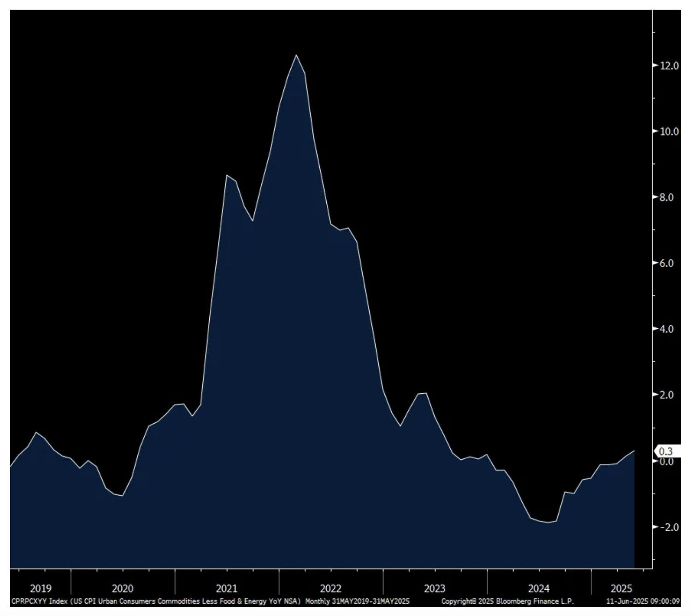695x616 pixels.
Task: Click the 10.0 tick label on the y-axis
Action: pyautogui.click(x=669, y=132)
